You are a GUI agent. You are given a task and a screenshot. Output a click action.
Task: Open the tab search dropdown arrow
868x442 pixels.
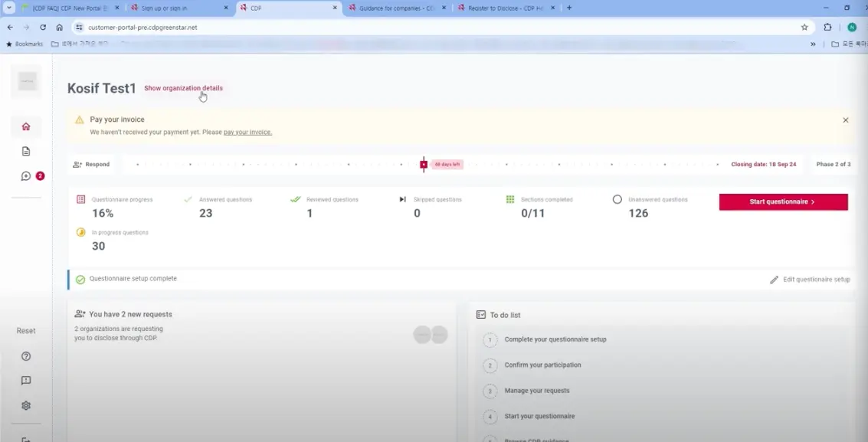[8, 8]
